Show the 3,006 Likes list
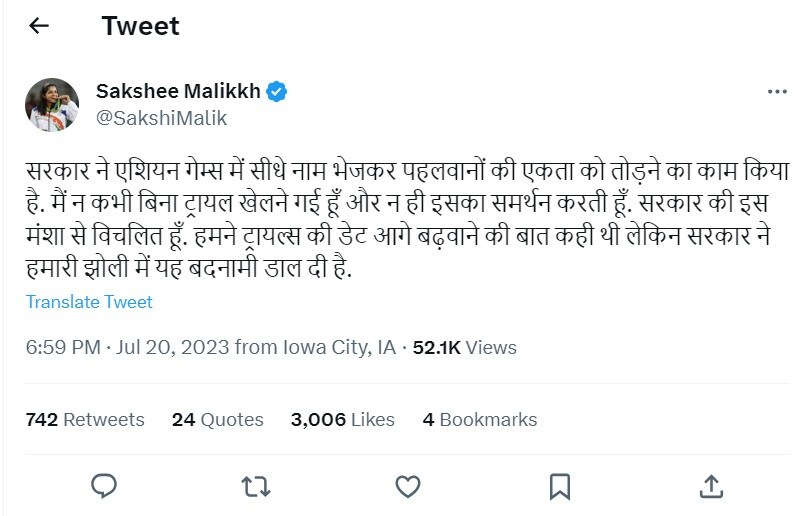808x516 pixels. 342,420
